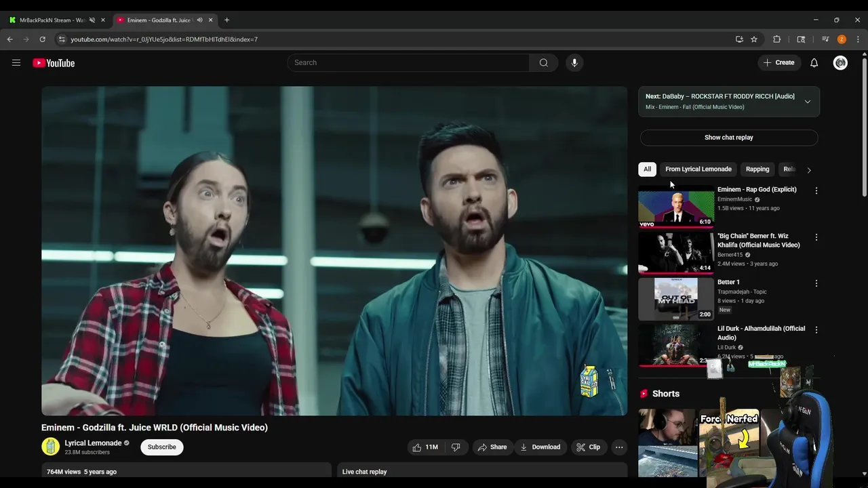Open the media control icon in toolbar
The width and height of the screenshot is (868, 488).
(x=825, y=39)
